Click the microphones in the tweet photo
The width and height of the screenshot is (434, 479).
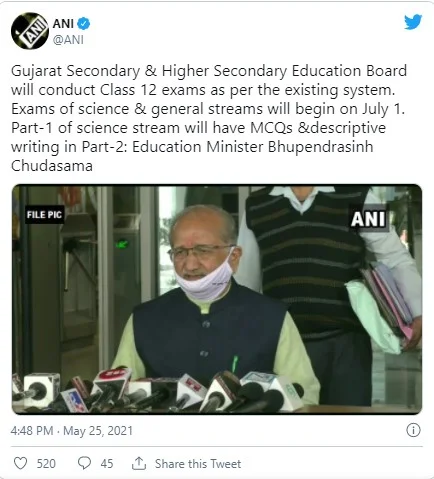click(x=157, y=391)
